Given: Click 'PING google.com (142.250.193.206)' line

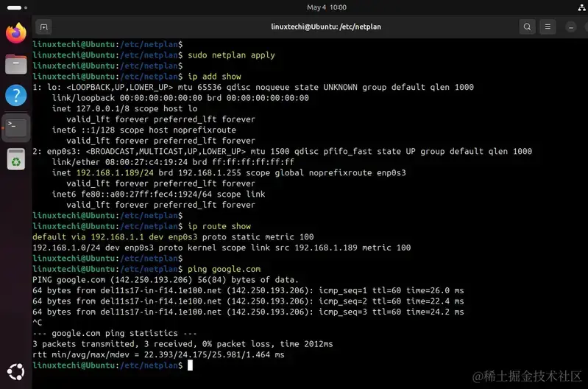Looking at the screenshot, I should 166,280.
